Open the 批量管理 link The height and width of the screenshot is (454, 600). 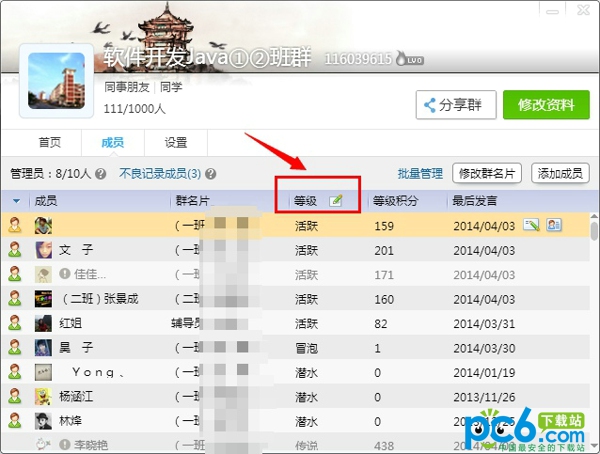(420, 173)
